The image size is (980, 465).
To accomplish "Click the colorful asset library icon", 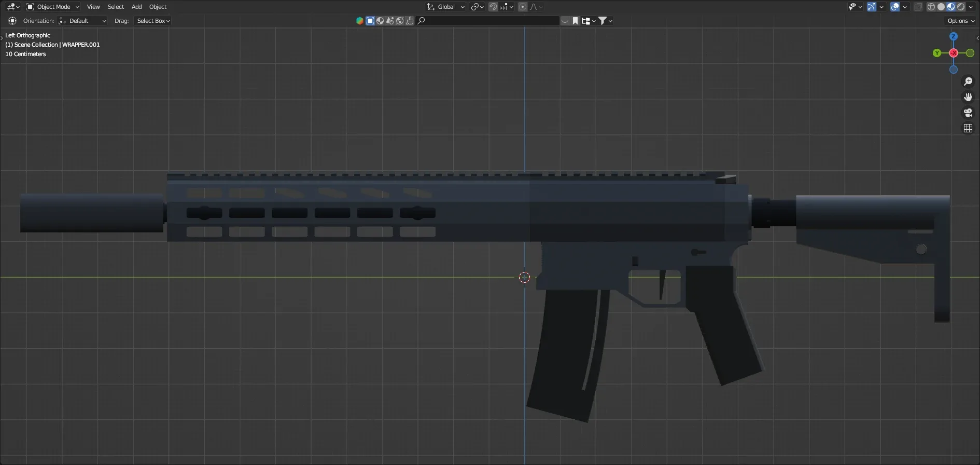I will 359,21.
